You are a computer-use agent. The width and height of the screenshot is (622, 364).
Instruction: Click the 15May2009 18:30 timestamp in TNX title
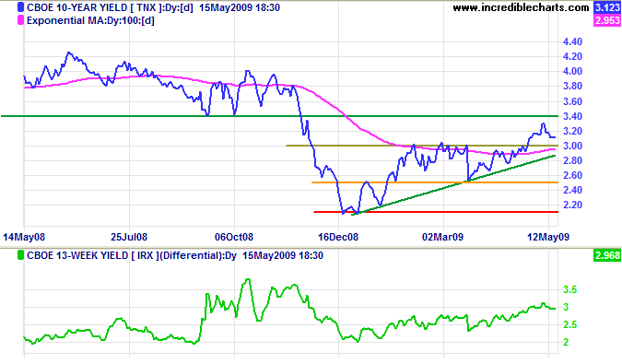[x=240, y=7]
